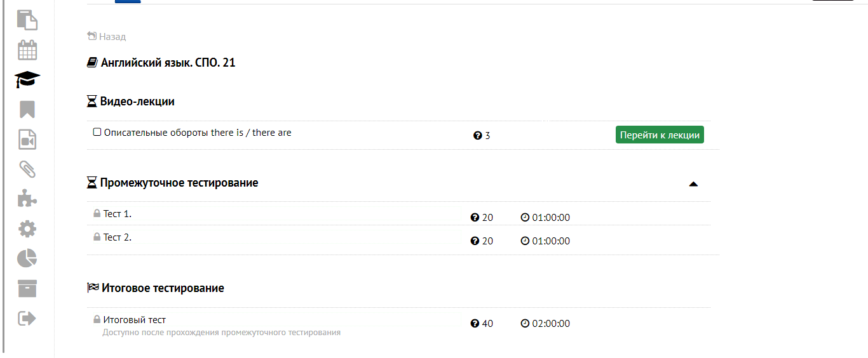
Task: Open the pie chart statistics icon
Action: click(27, 258)
